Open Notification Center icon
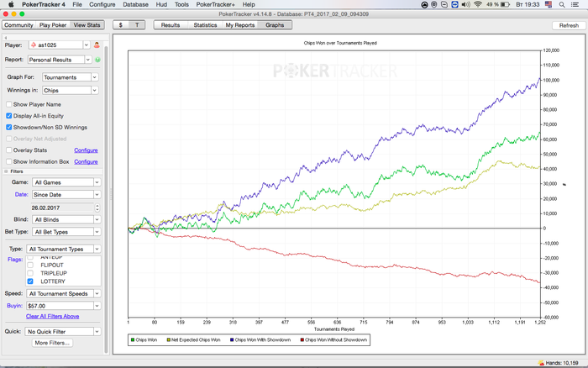588x368 pixels. click(575, 4)
